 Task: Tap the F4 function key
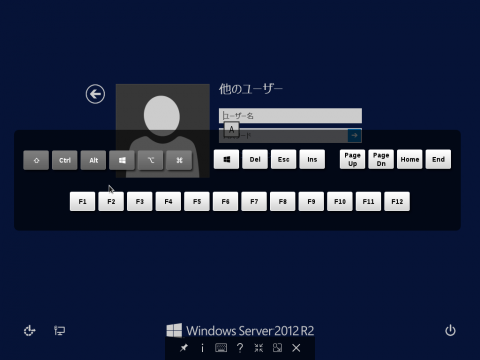(x=168, y=201)
